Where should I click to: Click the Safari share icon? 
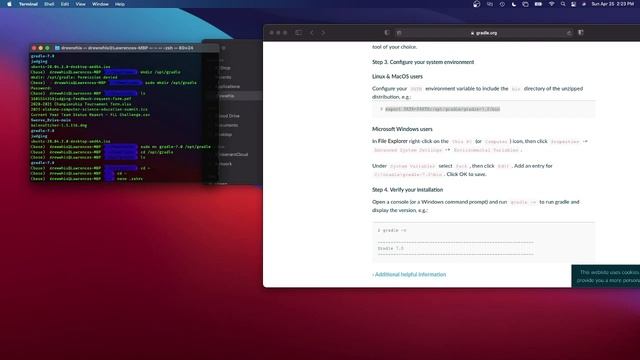click(569, 33)
